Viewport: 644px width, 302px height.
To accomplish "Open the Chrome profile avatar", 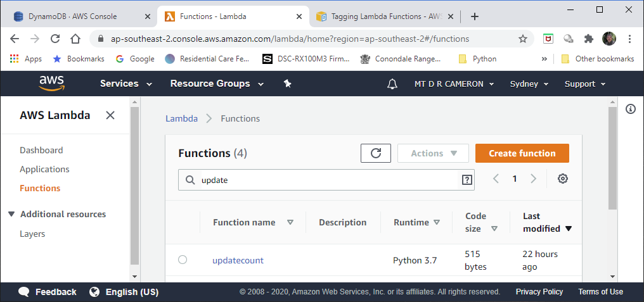I will pyautogui.click(x=609, y=39).
